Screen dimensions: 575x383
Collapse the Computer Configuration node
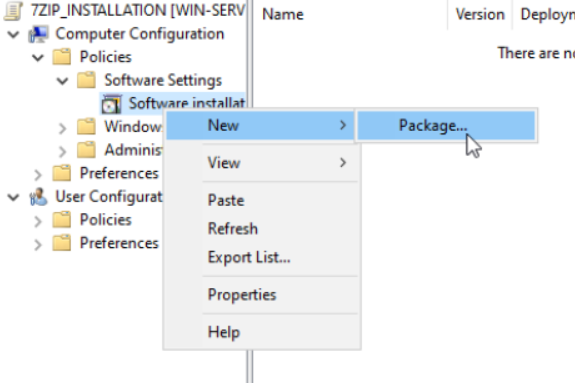point(14,35)
